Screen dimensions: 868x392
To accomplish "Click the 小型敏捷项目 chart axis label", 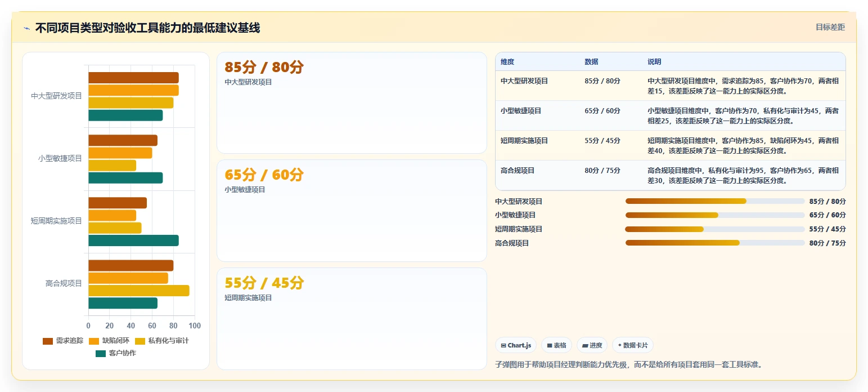I will (60, 159).
